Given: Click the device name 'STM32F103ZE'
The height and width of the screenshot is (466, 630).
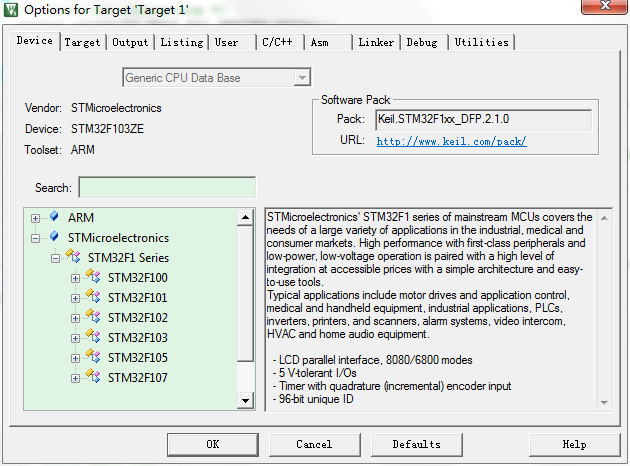Looking at the screenshot, I should (x=107, y=129).
